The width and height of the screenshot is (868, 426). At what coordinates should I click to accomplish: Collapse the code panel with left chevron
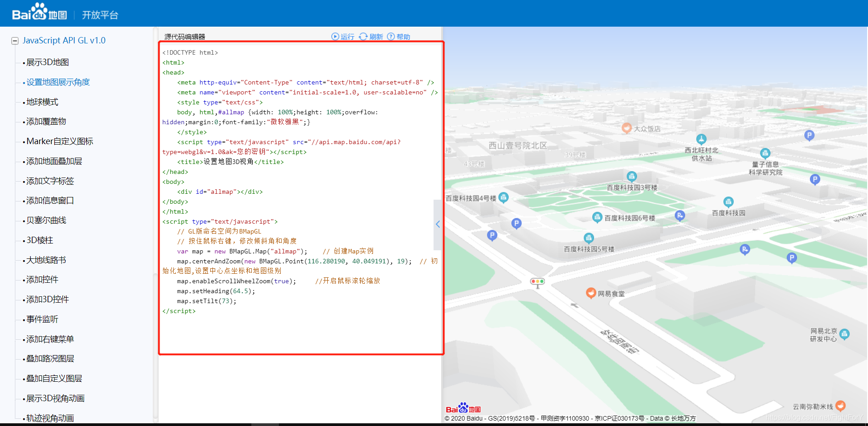pos(438,225)
